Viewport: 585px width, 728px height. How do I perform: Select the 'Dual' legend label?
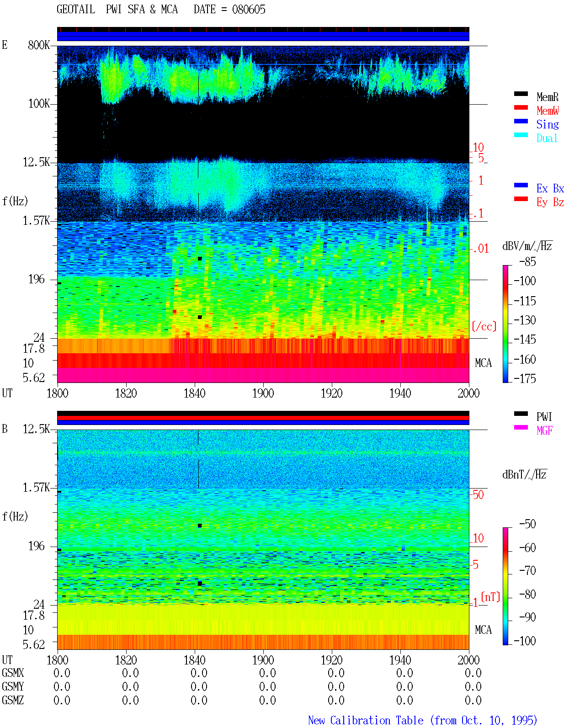click(x=547, y=138)
